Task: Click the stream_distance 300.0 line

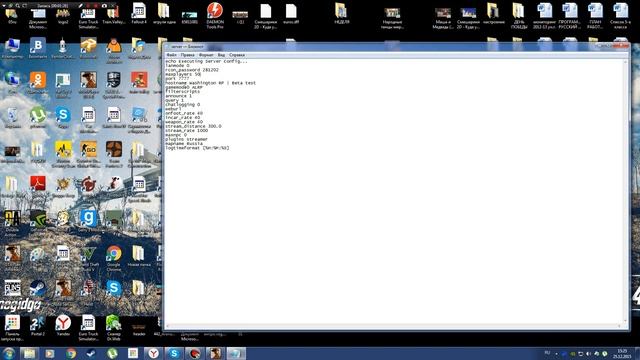Action: click(193, 126)
